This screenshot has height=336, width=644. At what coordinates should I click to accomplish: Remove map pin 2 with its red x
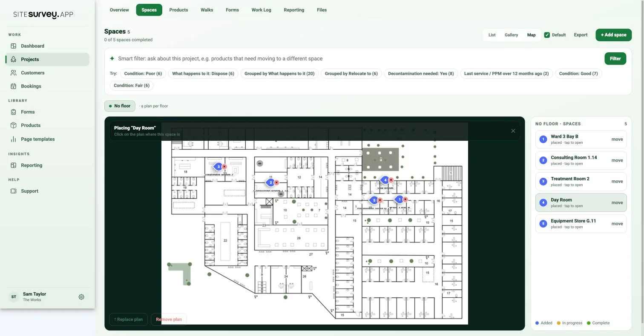[276, 182]
